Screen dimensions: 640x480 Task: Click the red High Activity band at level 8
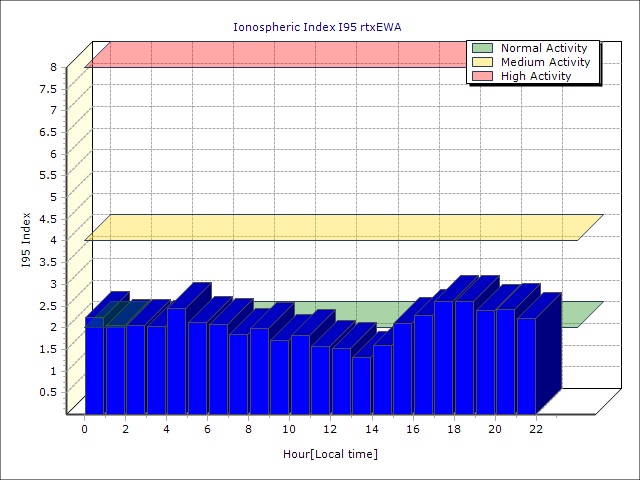coord(270,54)
